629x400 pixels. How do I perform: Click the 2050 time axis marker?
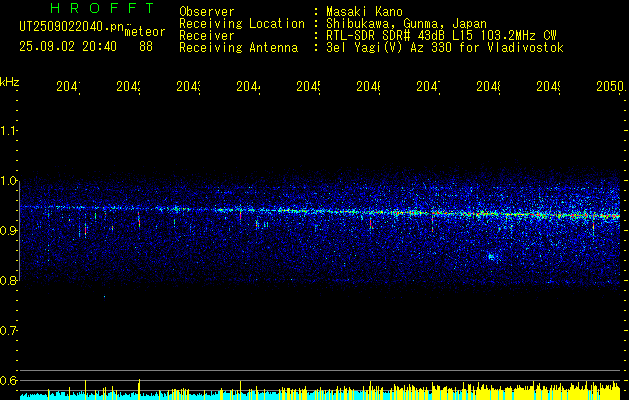610,87
